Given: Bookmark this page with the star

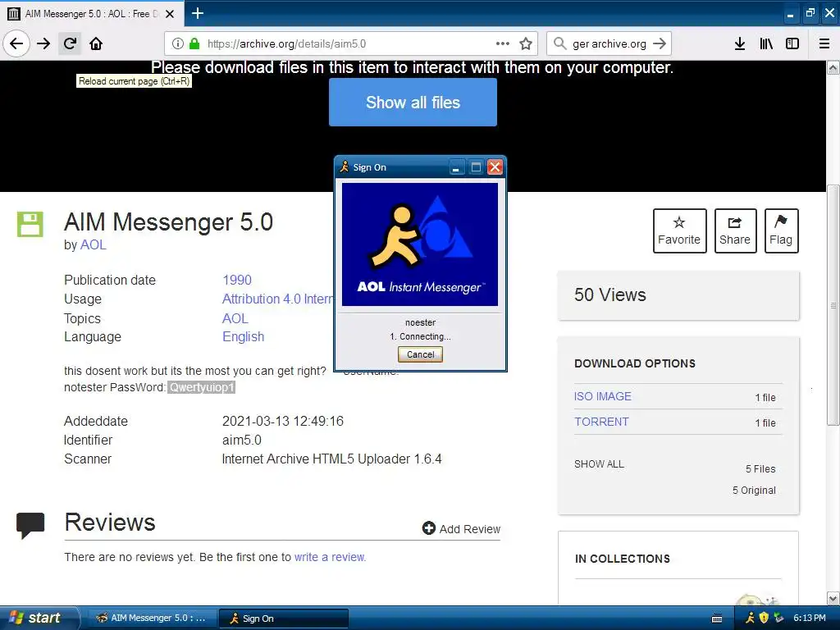Looking at the screenshot, I should pos(526,44).
